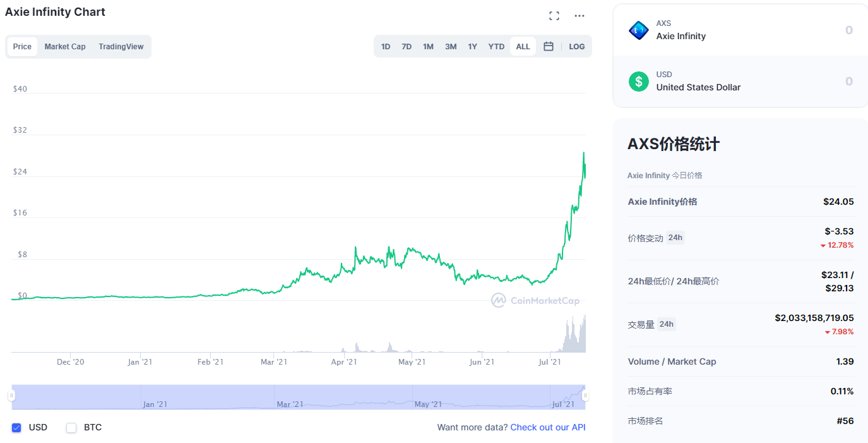The height and width of the screenshot is (443, 868).
Task: Open the fullscreen chart icon
Action: pyautogui.click(x=554, y=16)
